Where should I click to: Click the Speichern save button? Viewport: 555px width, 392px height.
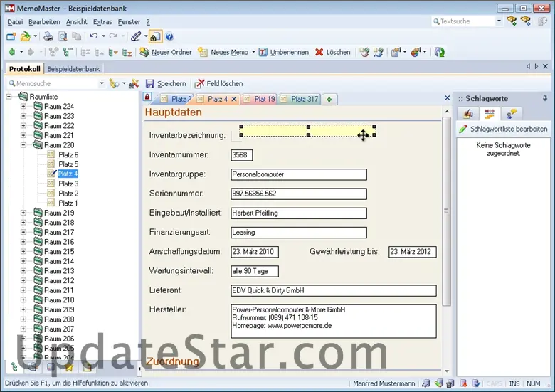point(166,84)
